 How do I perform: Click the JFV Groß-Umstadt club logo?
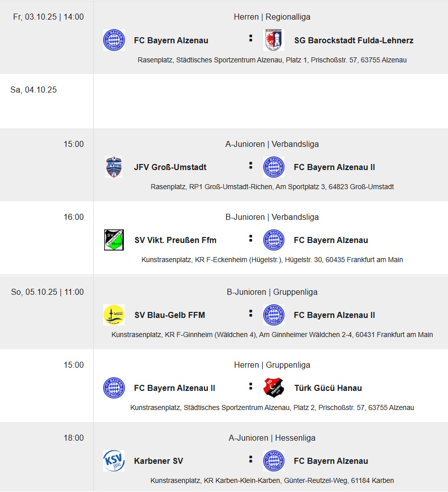pos(114,167)
